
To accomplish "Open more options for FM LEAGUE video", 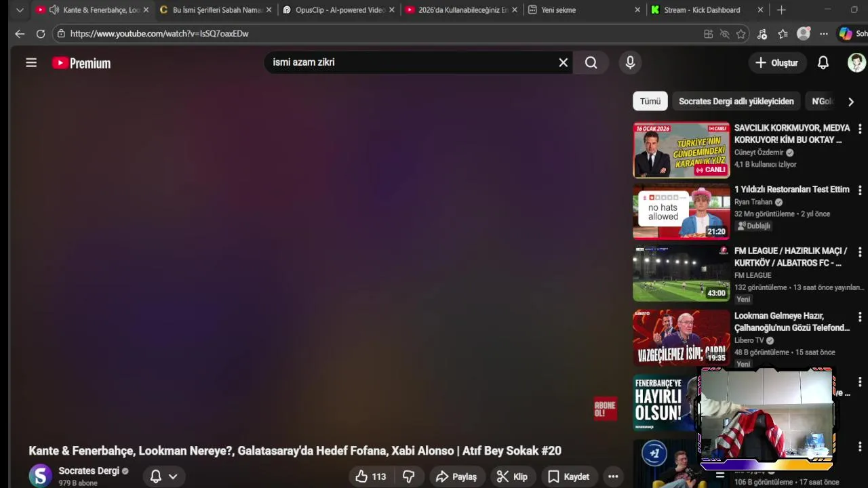I will [x=860, y=251].
